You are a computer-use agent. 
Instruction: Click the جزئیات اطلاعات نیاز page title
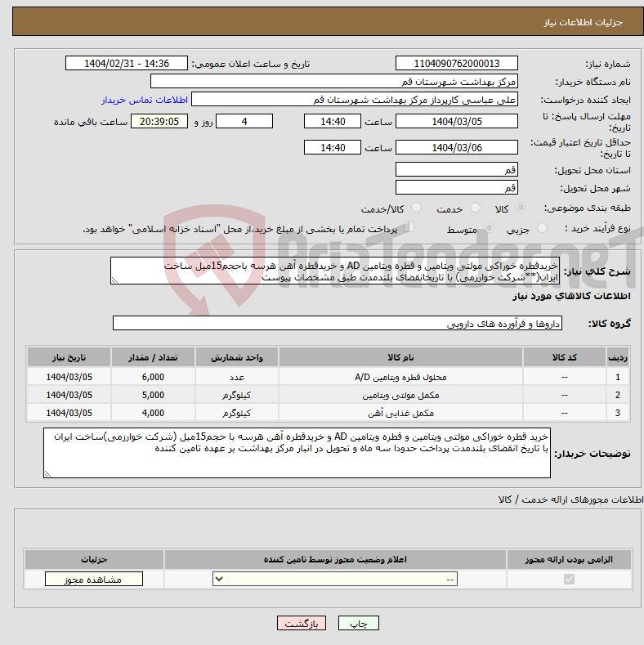[584, 22]
